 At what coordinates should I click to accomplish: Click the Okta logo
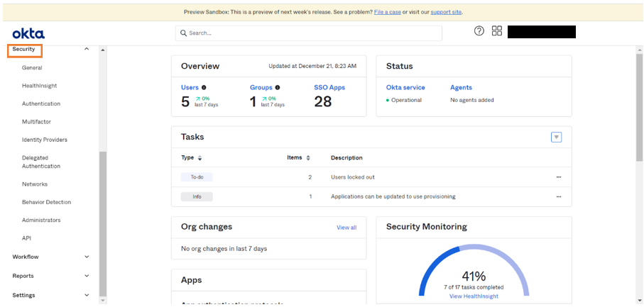(x=28, y=33)
